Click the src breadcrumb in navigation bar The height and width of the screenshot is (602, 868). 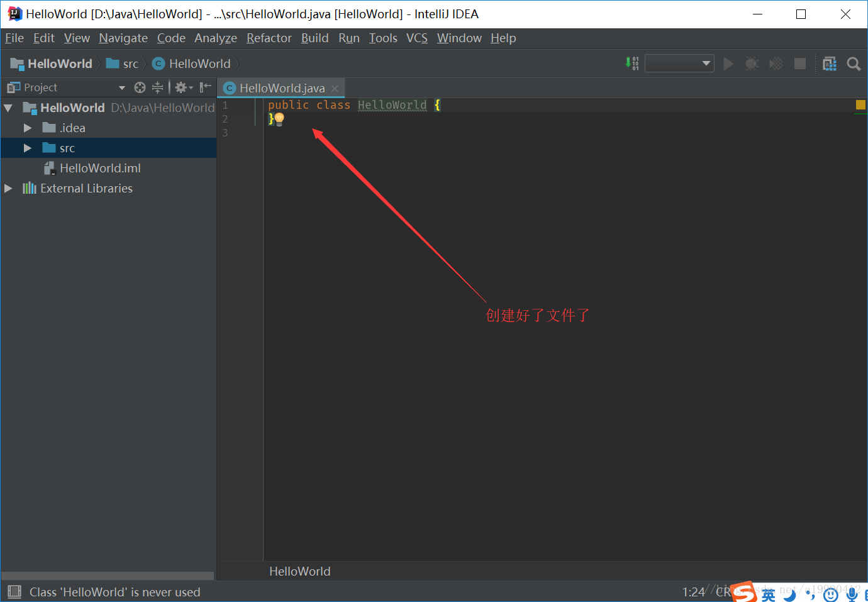tap(122, 64)
